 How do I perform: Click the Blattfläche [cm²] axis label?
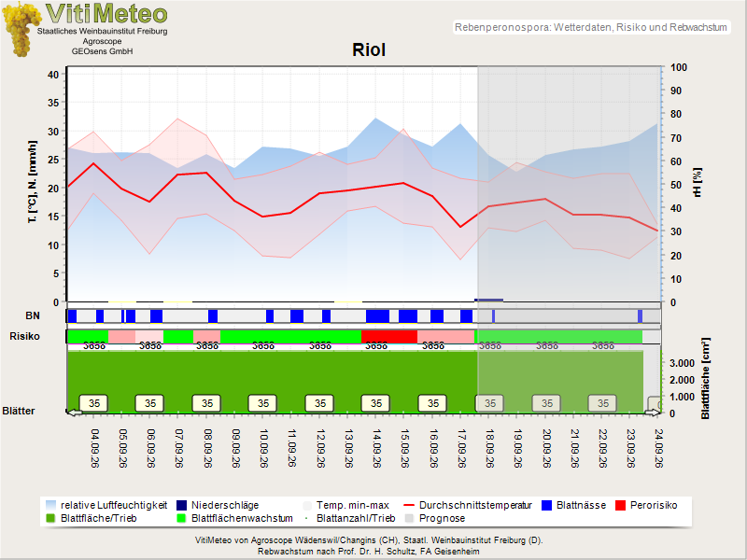705,379
